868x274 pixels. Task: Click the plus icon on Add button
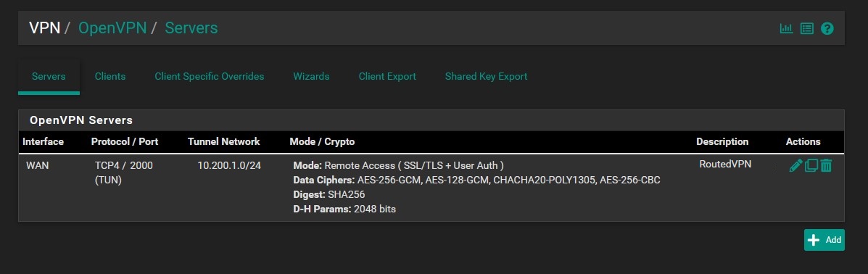click(813, 240)
